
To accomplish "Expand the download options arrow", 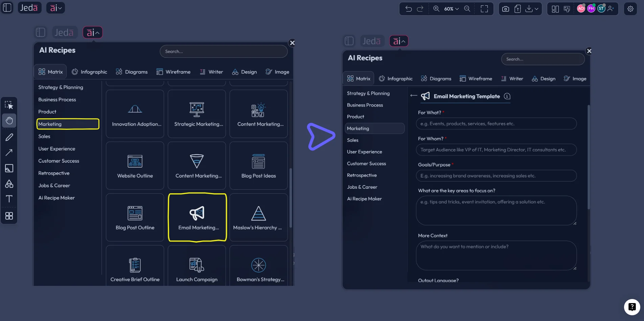I will [x=536, y=9].
